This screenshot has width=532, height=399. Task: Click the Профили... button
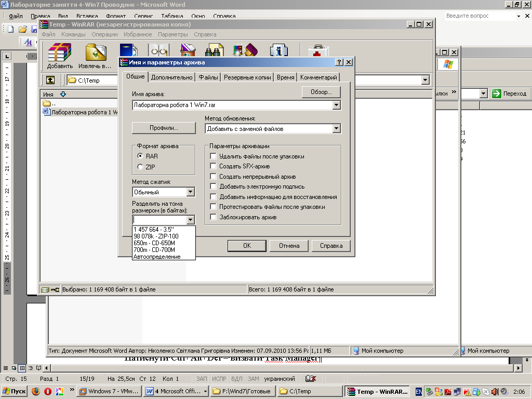pos(164,128)
